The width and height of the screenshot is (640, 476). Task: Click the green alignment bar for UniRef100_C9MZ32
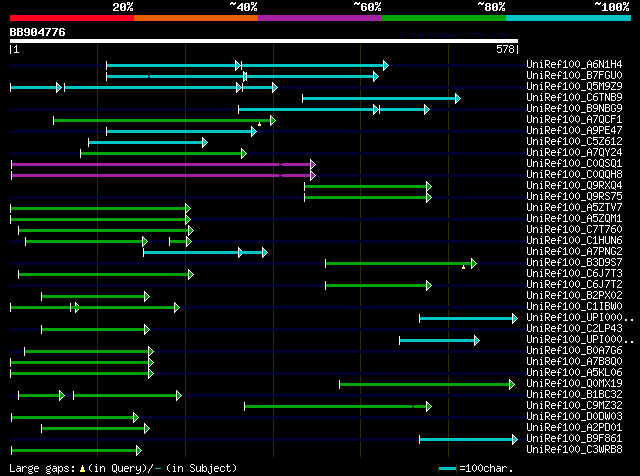point(338,407)
